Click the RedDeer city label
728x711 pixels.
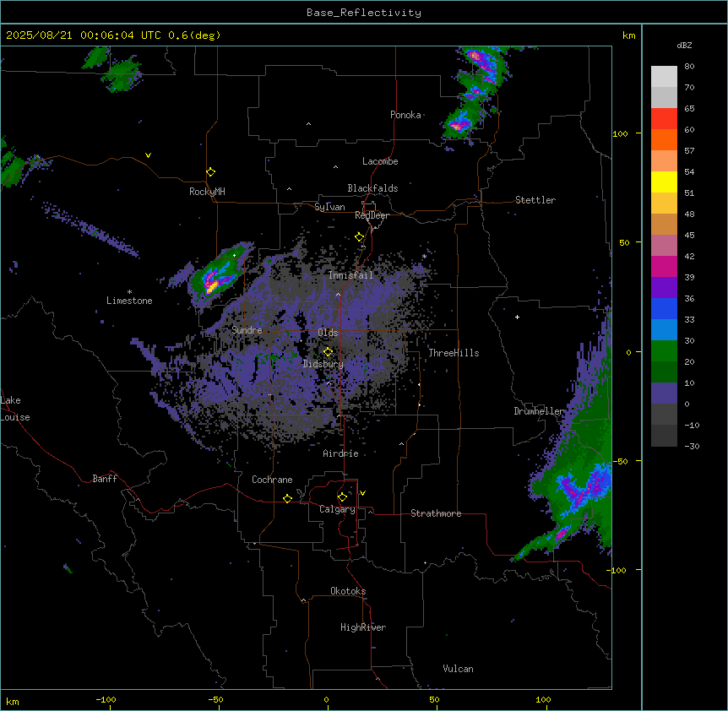(x=372, y=215)
